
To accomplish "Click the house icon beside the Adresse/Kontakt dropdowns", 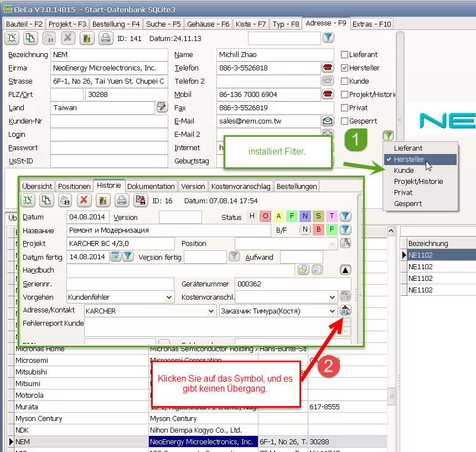I will 345,310.
